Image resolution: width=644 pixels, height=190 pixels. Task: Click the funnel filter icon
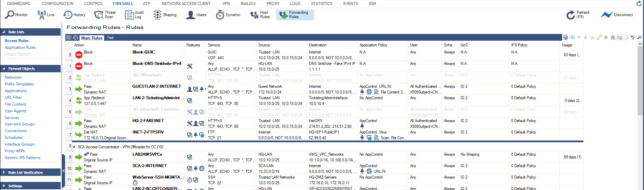[633, 37]
